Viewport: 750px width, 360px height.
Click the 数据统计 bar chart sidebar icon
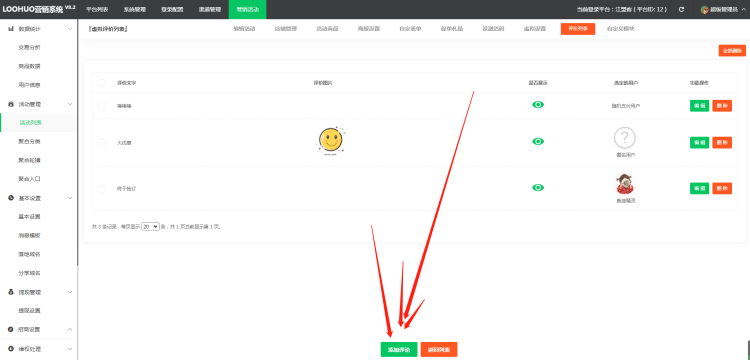(x=11, y=29)
